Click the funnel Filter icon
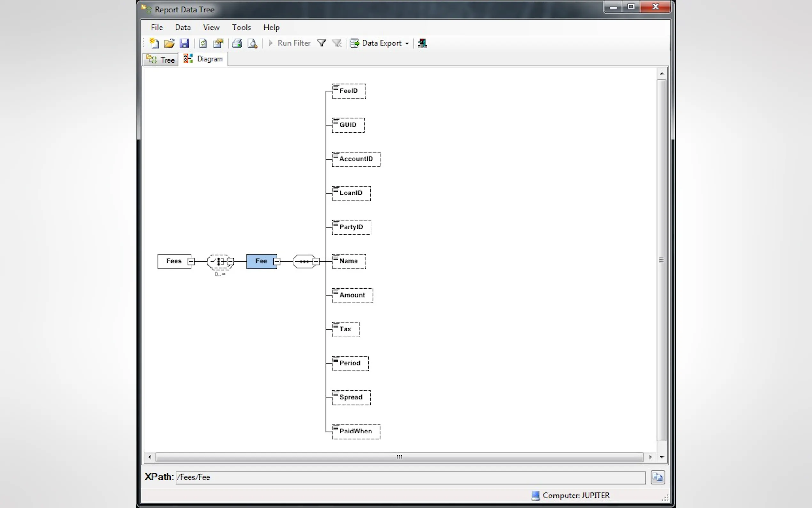 pyautogui.click(x=322, y=43)
